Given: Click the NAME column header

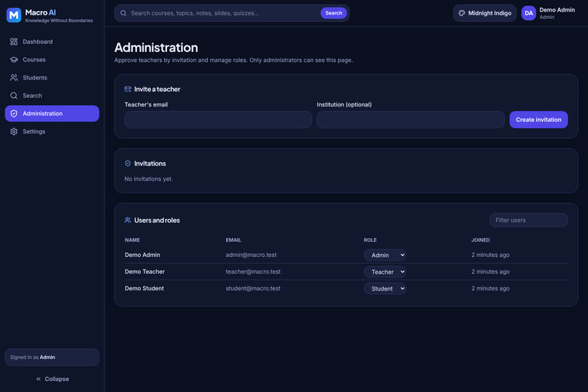Looking at the screenshot, I should click(x=132, y=240).
